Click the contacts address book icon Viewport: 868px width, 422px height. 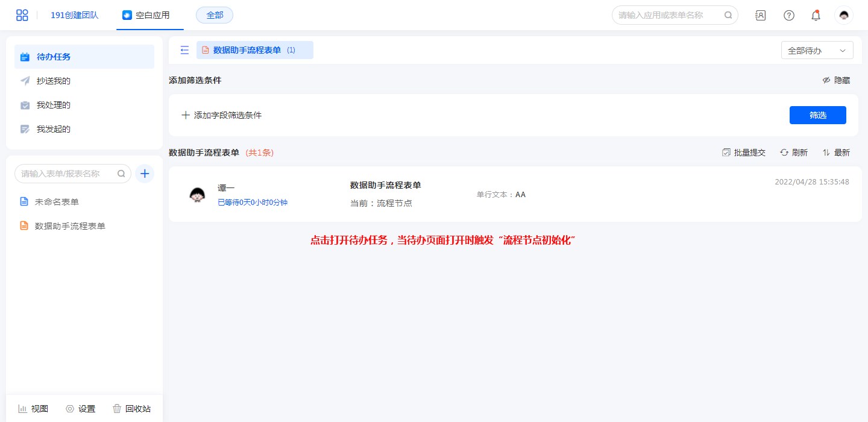click(x=761, y=16)
